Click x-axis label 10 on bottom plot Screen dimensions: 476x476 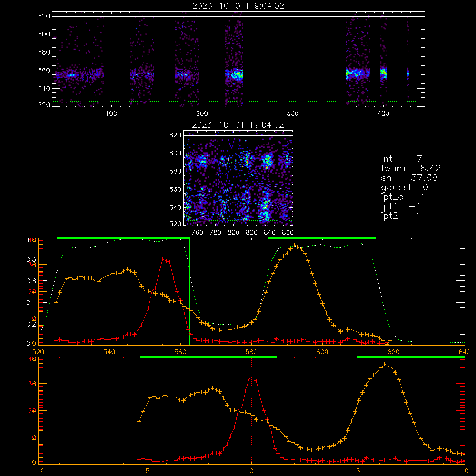465,471
